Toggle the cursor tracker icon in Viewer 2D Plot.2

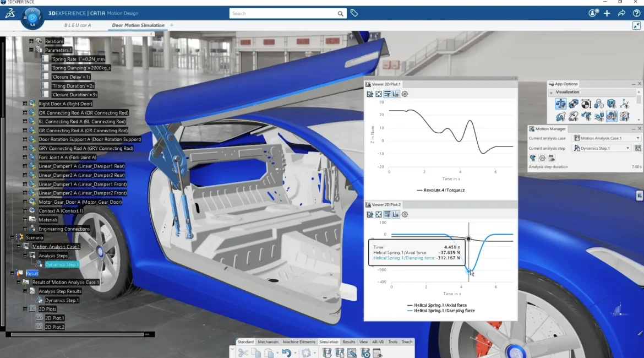[x=396, y=215]
